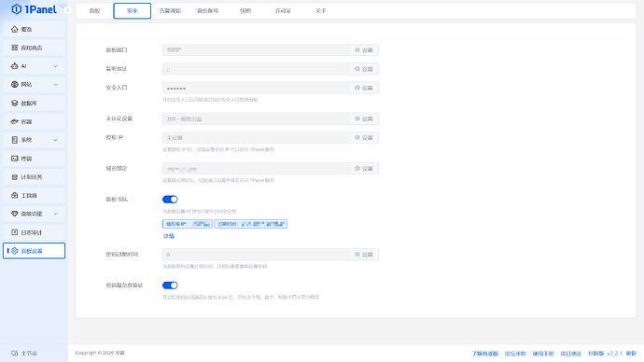The height and width of the screenshot is (362, 644).
Task: Click the 网站 website globe icon
Action: point(15,85)
